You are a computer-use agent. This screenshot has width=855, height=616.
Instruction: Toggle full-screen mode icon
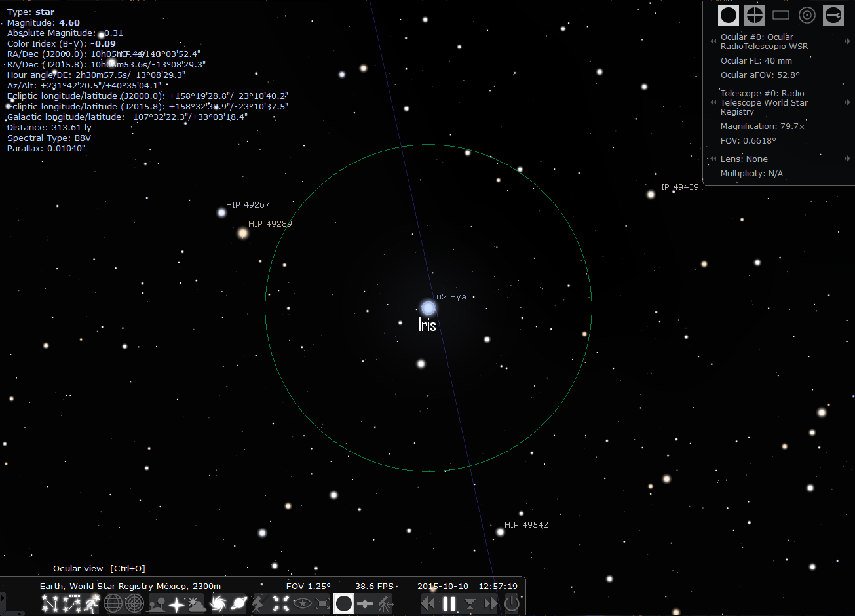(x=323, y=604)
